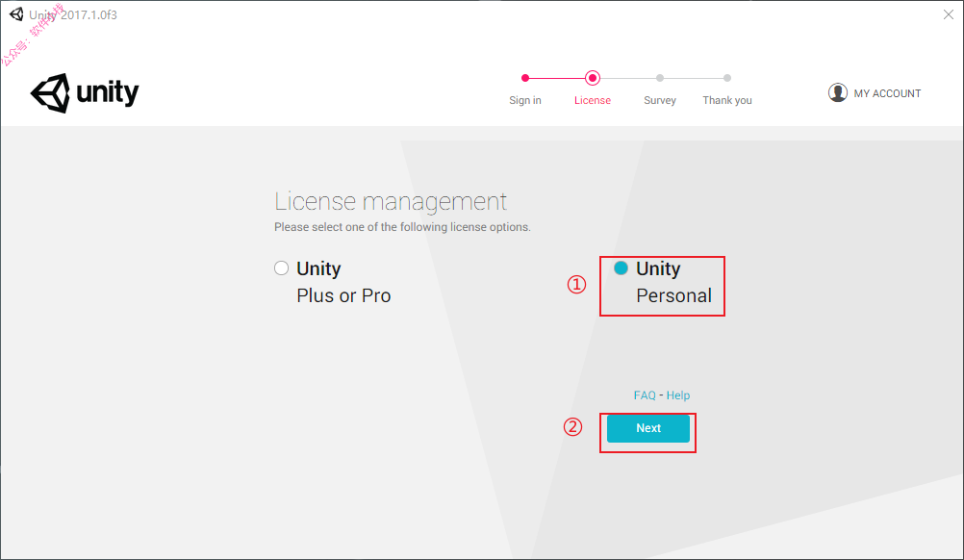964x560 pixels.
Task: Click the 'Plus or Pro' label text
Action: pyautogui.click(x=343, y=295)
